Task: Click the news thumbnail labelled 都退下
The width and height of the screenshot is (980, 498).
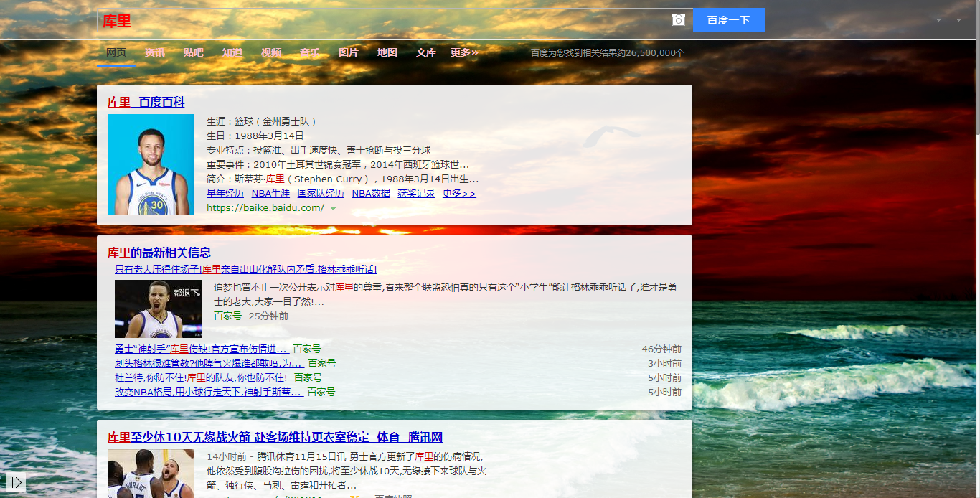Action: coord(158,309)
